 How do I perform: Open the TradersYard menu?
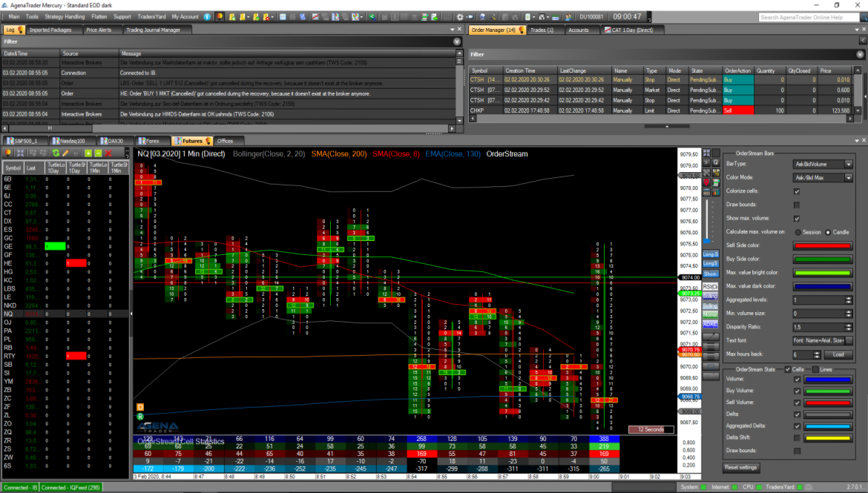(151, 16)
